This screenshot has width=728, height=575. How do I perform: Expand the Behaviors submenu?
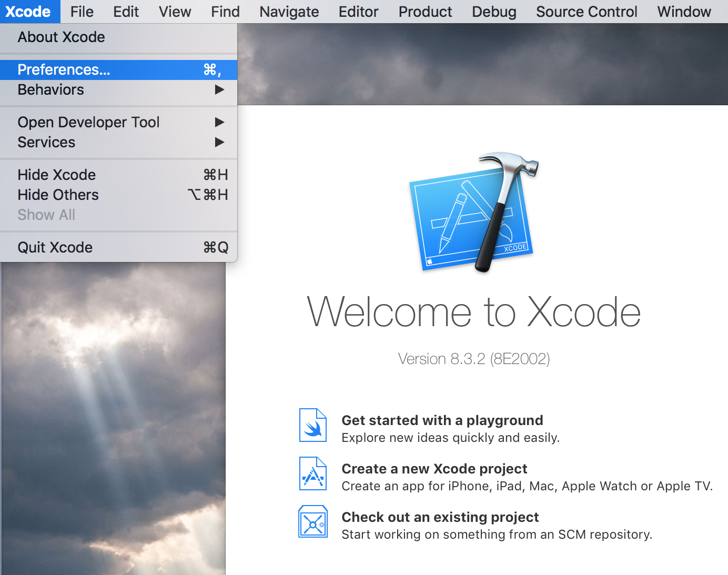click(x=50, y=89)
